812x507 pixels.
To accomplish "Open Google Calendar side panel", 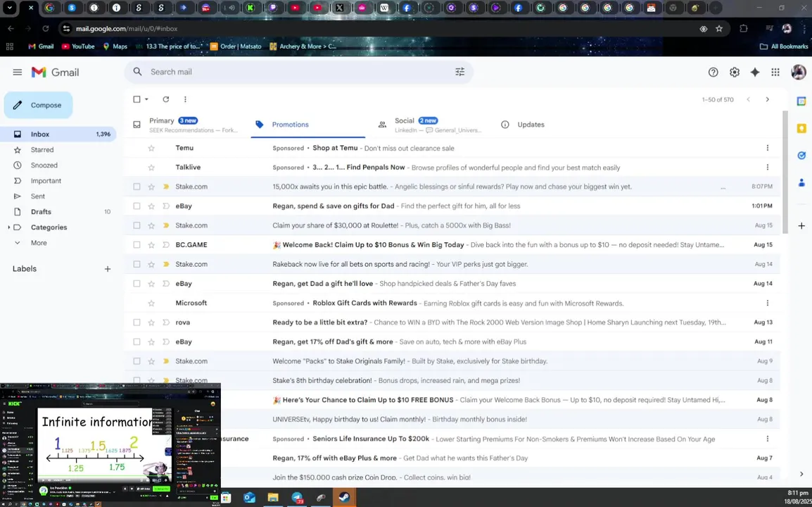I will coord(801,101).
